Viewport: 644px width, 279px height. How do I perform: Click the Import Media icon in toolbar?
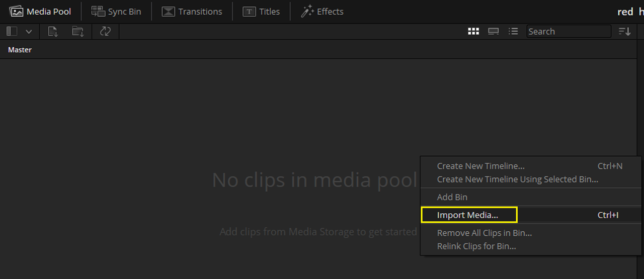click(53, 31)
